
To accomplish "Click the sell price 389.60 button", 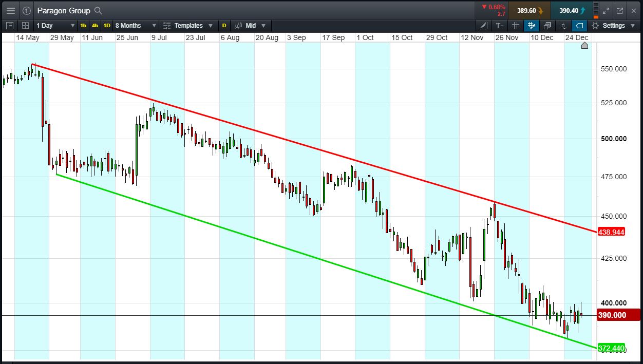I will (530, 10).
